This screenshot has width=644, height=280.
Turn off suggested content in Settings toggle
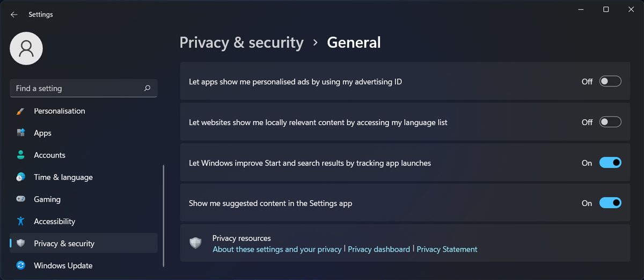[610, 203]
